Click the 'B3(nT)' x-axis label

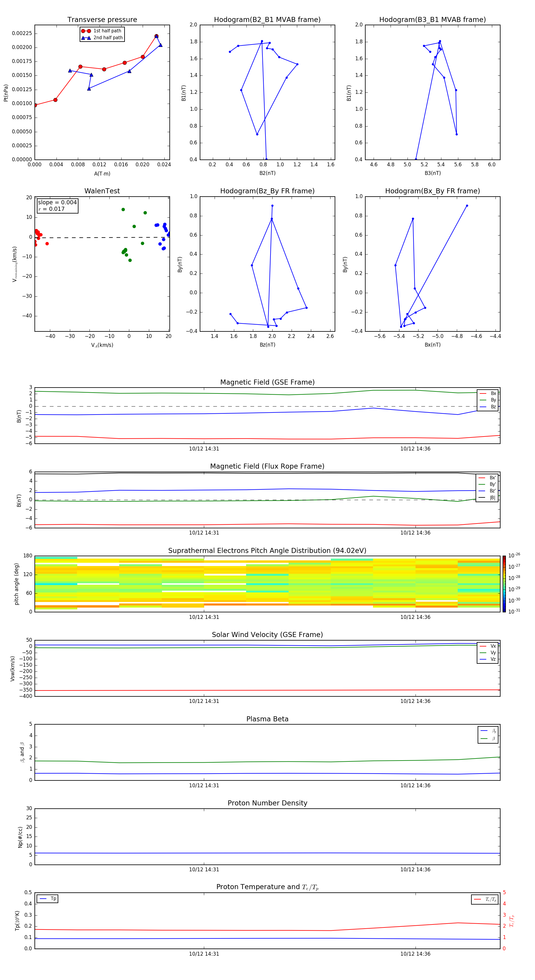click(x=432, y=173)
